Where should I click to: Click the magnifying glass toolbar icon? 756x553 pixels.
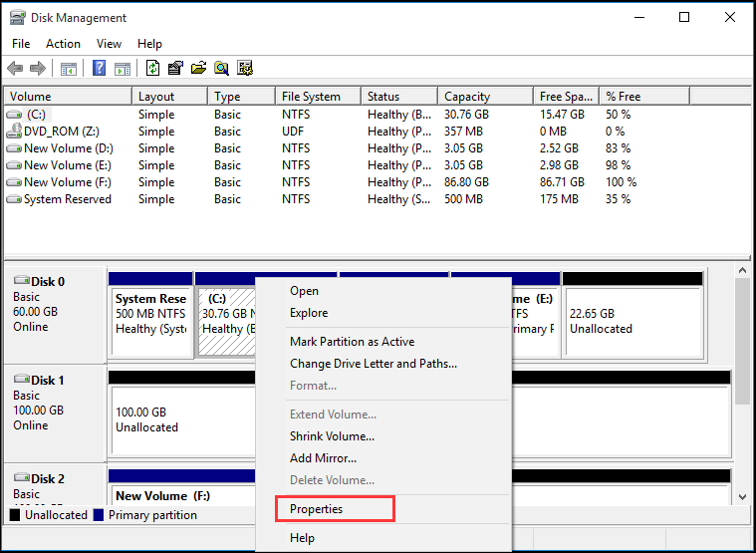tap(221, 69)
